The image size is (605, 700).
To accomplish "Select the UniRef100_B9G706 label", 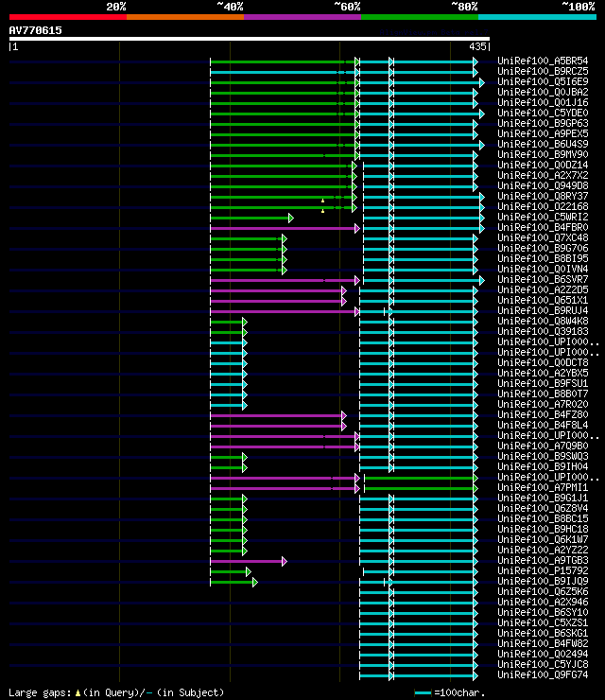I will (x=543, y=248).
